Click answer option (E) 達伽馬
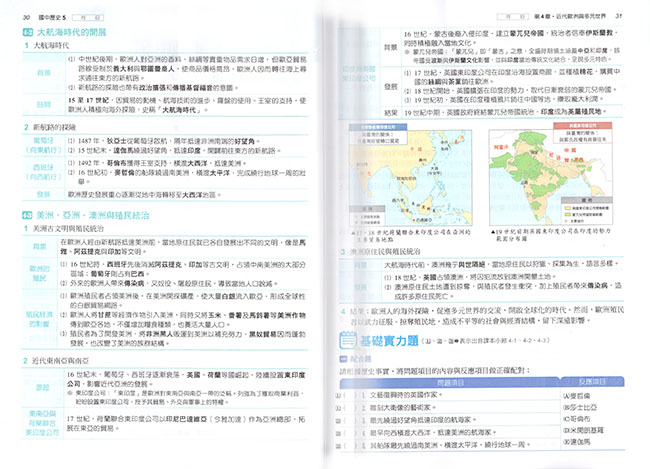Screen dimensions: 650x469 coord(577,442)
